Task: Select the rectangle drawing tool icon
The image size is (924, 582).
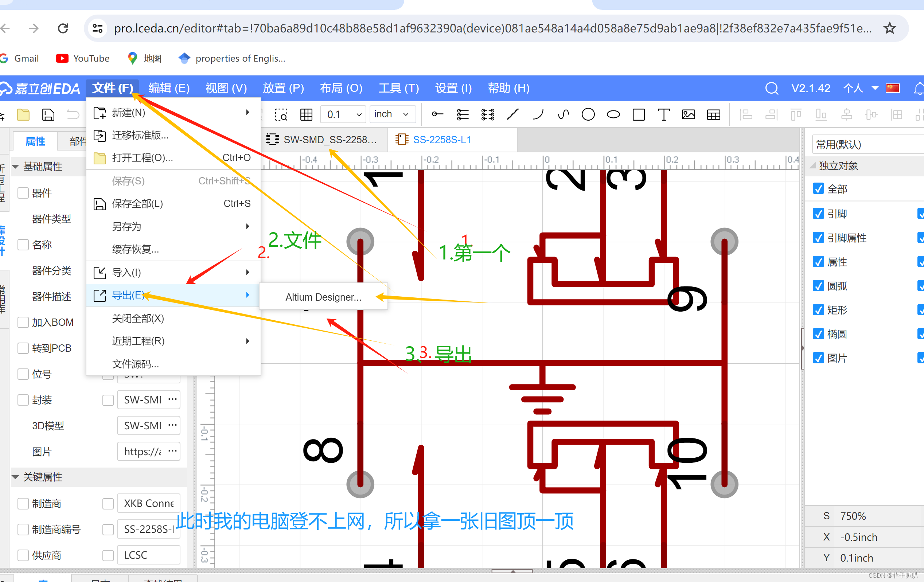Action: click(x=638, y=114)
